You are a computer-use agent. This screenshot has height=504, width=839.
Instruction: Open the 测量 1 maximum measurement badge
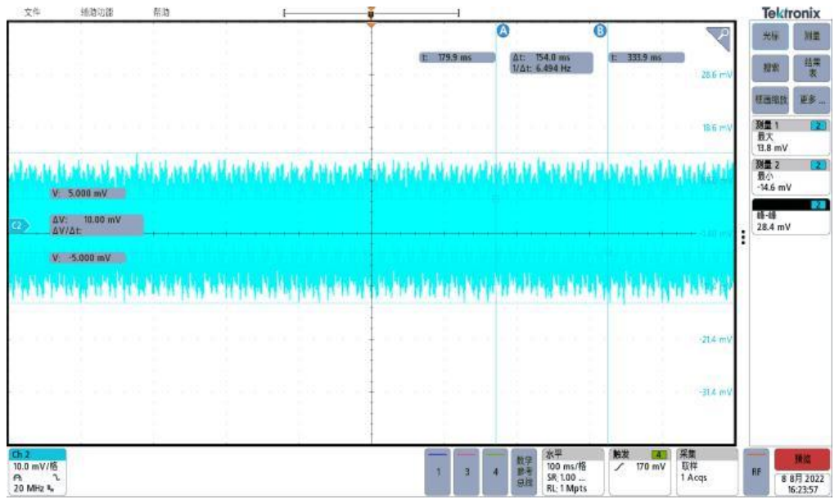pos(791,137)
